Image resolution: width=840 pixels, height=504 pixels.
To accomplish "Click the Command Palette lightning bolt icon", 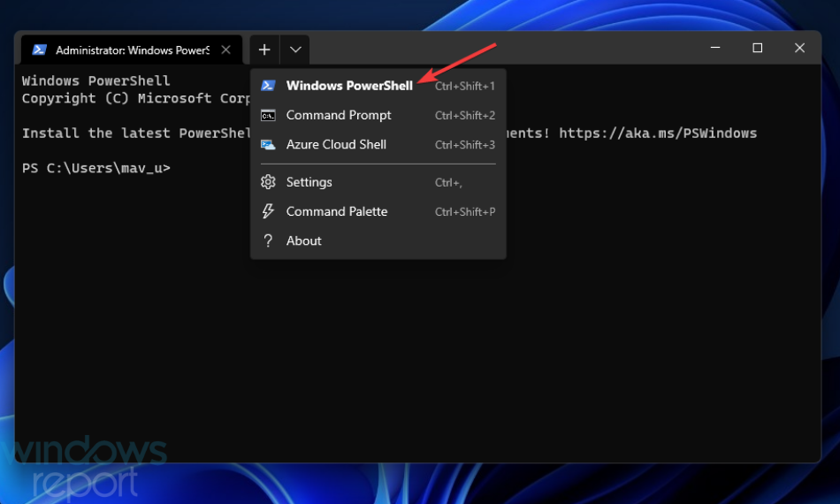I will tap(268, 211).
